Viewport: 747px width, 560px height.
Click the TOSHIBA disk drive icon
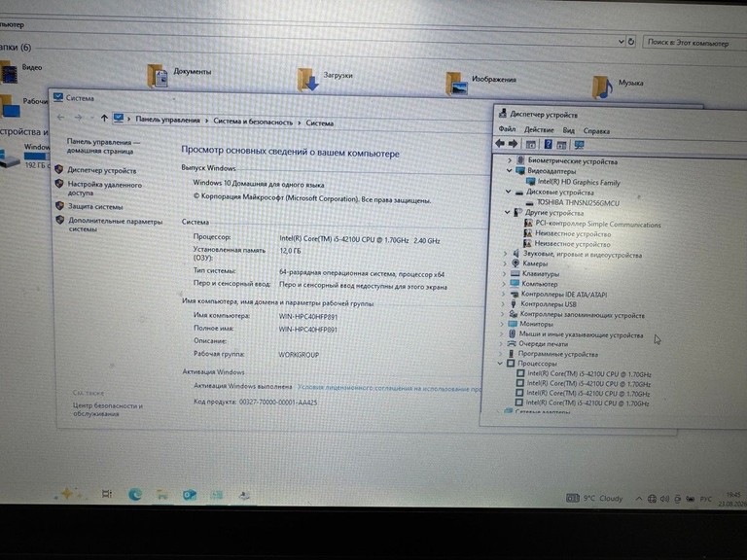(x=529, y=203)
